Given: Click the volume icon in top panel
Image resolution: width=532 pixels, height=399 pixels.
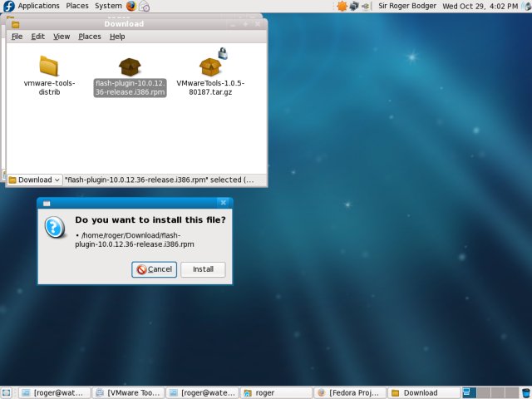Looking at the screenshot, I should [526, 6].
